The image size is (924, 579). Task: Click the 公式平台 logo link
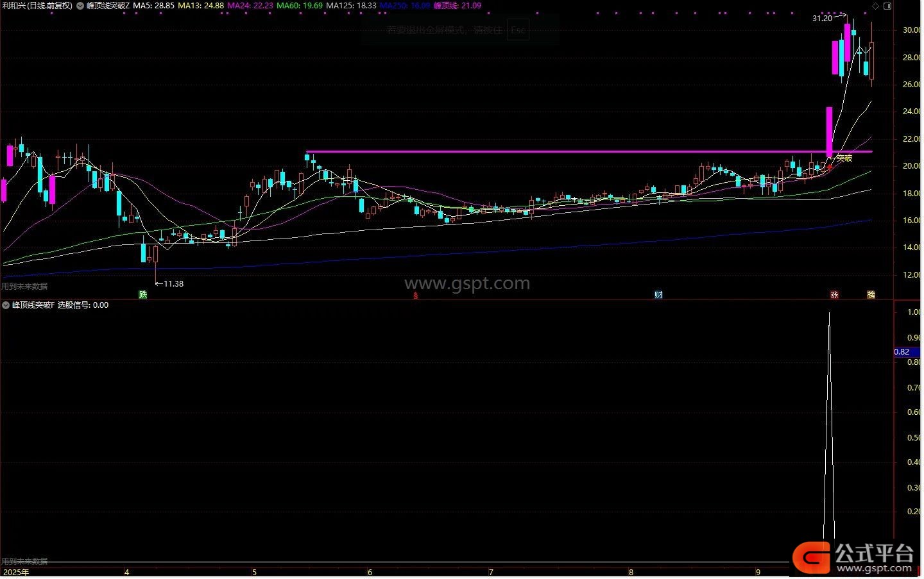(x=853, y=557)
